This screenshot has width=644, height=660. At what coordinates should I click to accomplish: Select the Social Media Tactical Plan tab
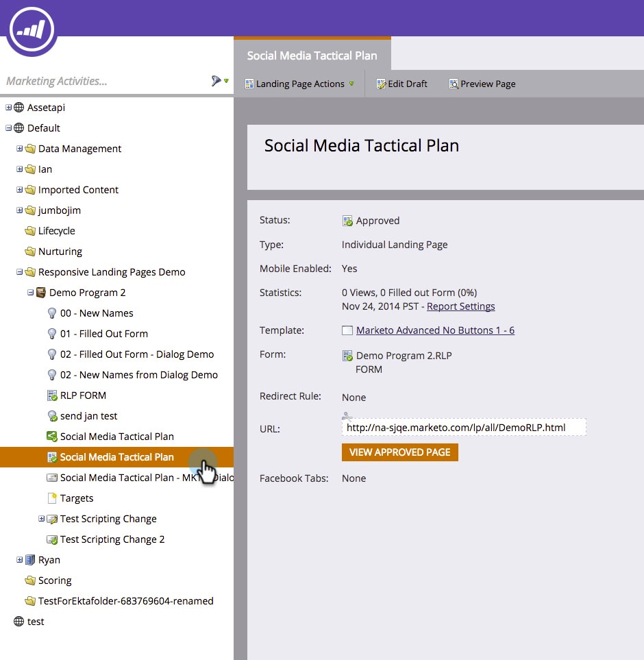(x=312, y=55)
